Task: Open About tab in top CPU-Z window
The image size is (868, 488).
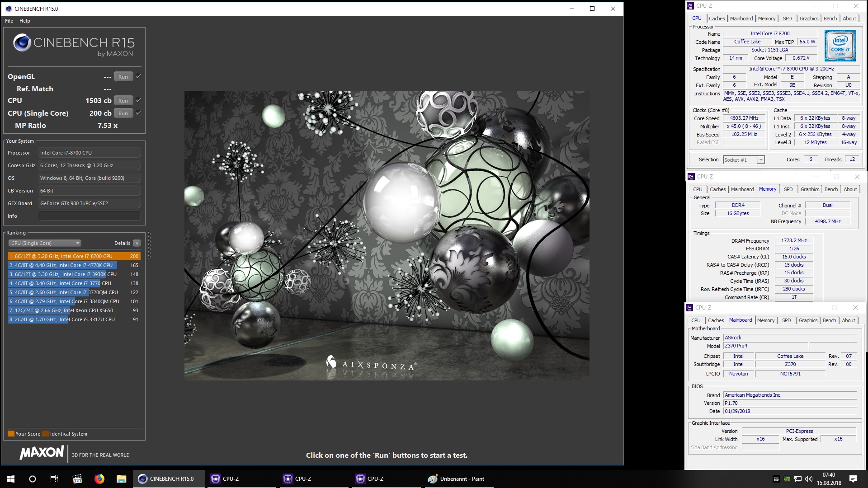Action: pos(849,19)
